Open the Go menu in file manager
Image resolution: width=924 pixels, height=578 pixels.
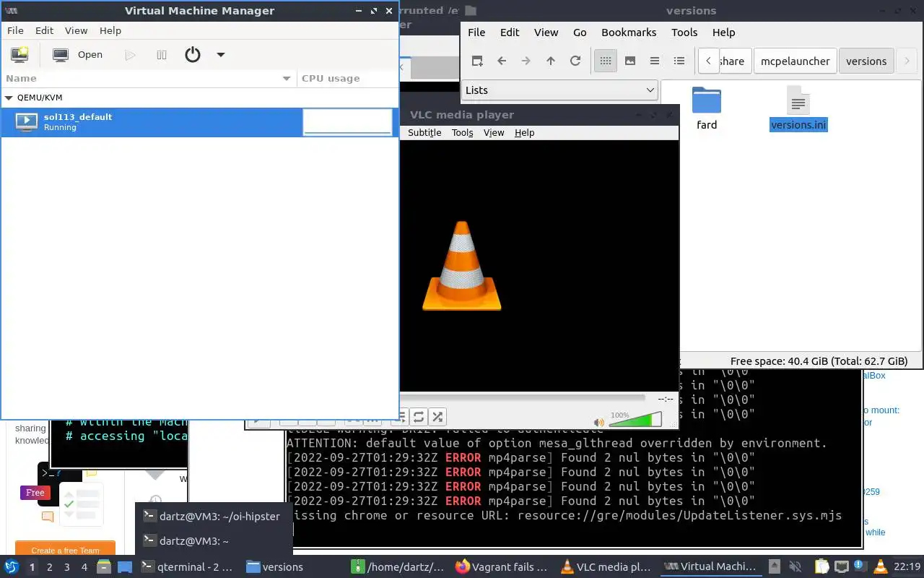coord(580,32)
